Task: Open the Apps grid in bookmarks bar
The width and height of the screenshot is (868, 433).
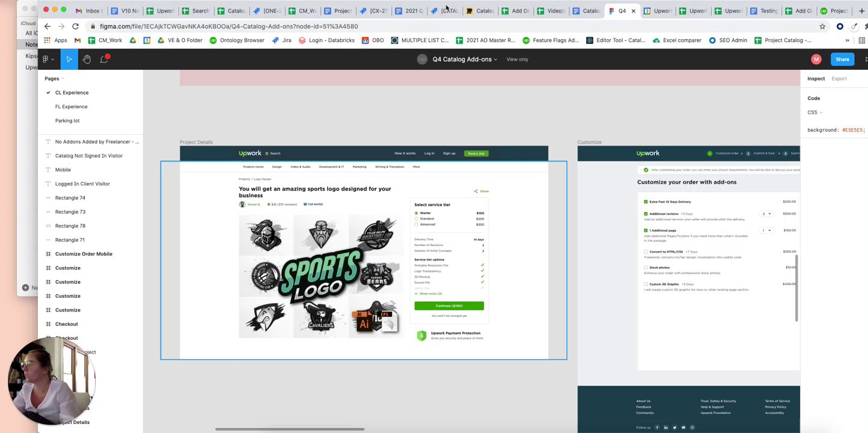Action: (55, 40)
